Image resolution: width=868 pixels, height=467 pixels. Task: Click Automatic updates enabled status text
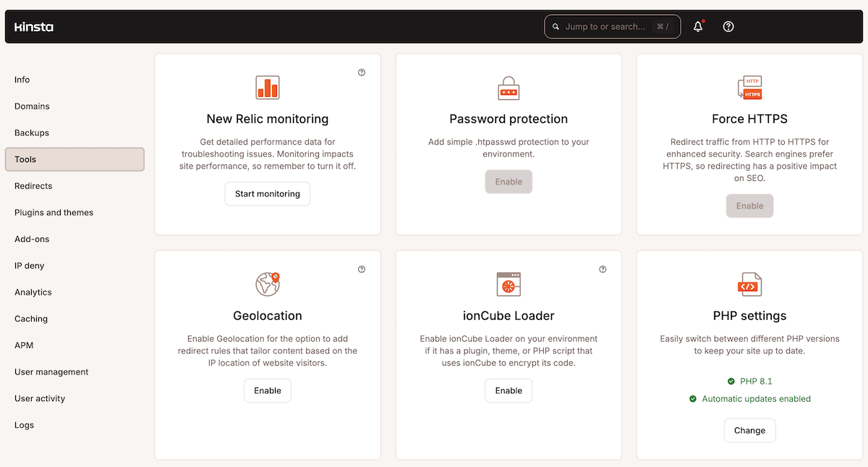[x=757, y=399]
